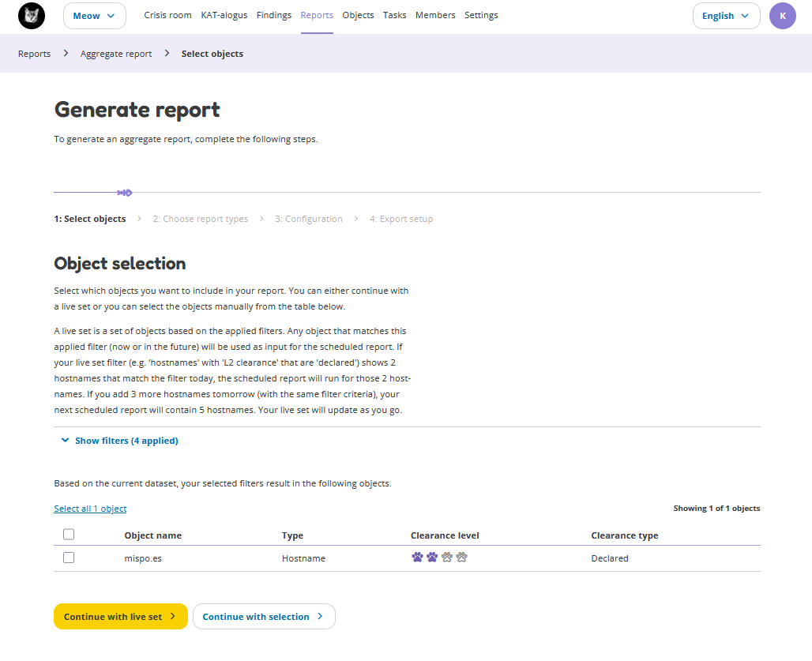Open KAT-alogus in navigation

tap(224, 15)
